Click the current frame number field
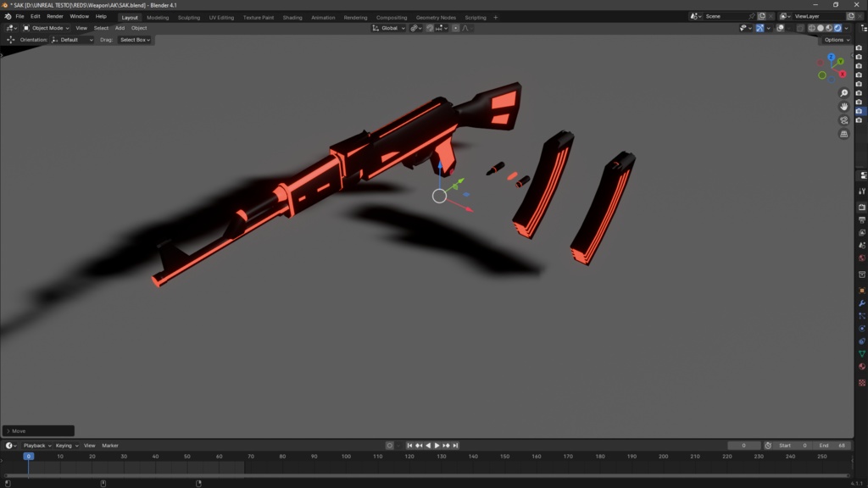 coord(743,446)
